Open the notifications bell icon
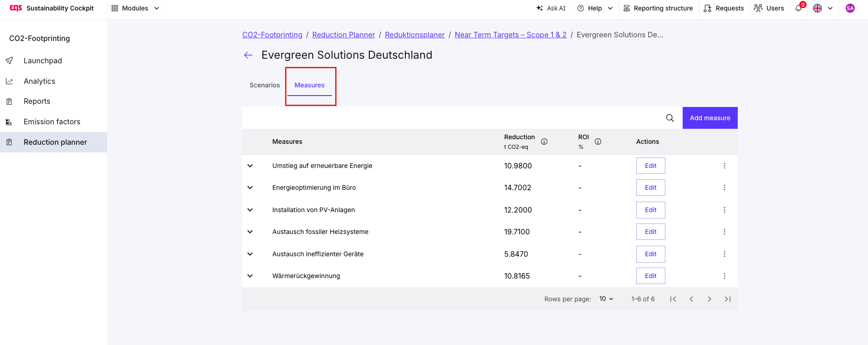The height and width of the screenshot is (345, 868). (x=799, y=8)
